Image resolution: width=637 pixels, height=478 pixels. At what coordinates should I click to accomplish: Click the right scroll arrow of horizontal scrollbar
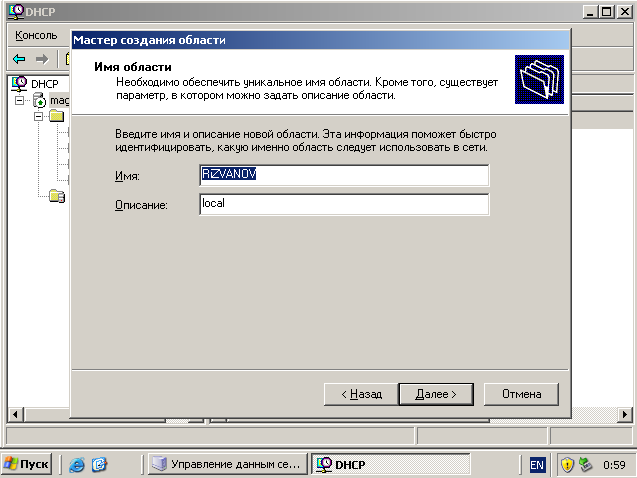624,415
